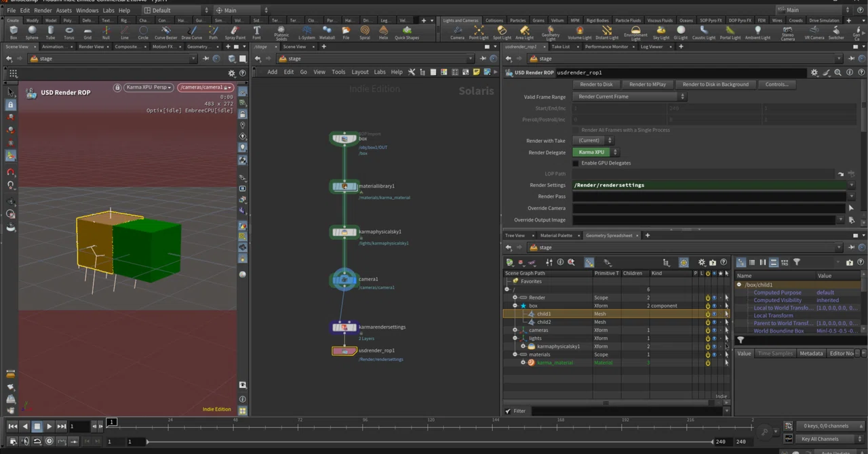Select the karmarendersettings node icon
Screen dimensions: 868x454
[344, 327]
